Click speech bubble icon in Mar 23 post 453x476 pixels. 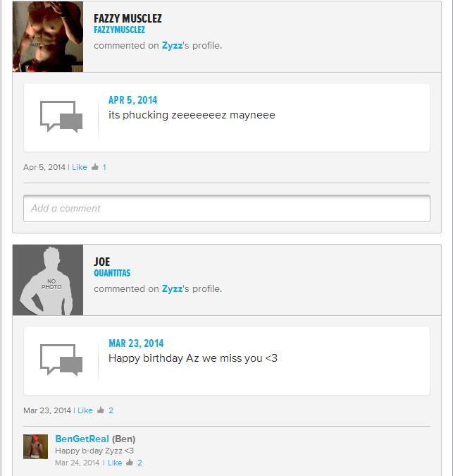[61, 360]
